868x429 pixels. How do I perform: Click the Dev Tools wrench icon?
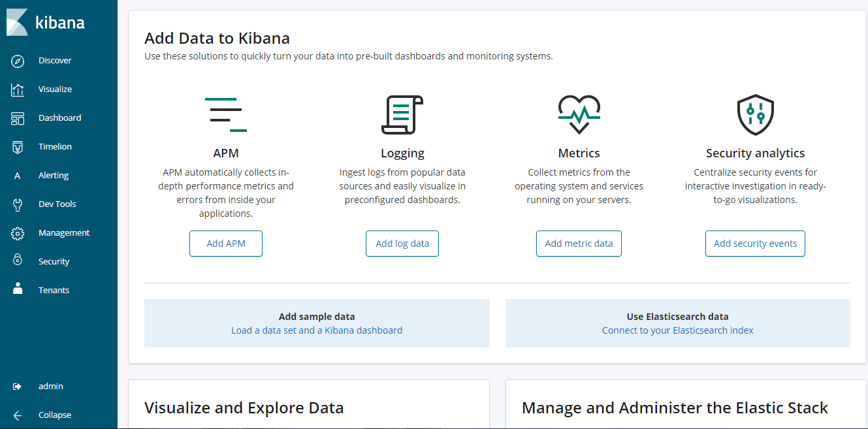click(x=18, y=204)
